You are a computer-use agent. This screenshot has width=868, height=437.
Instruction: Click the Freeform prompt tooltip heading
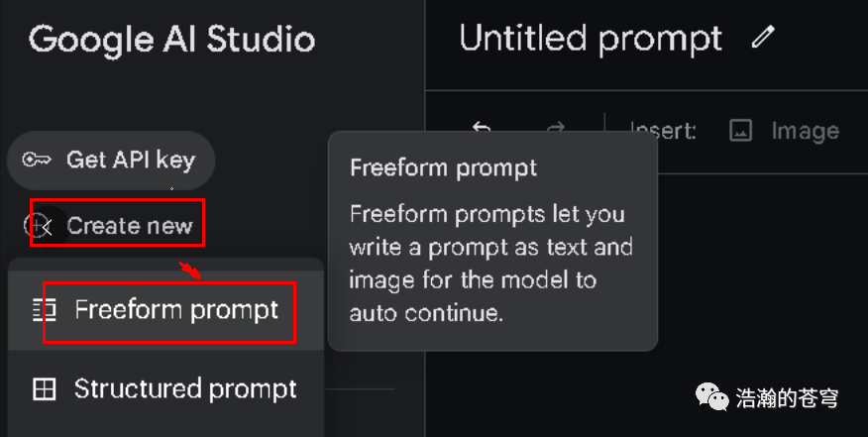click(x=443, y=167)
